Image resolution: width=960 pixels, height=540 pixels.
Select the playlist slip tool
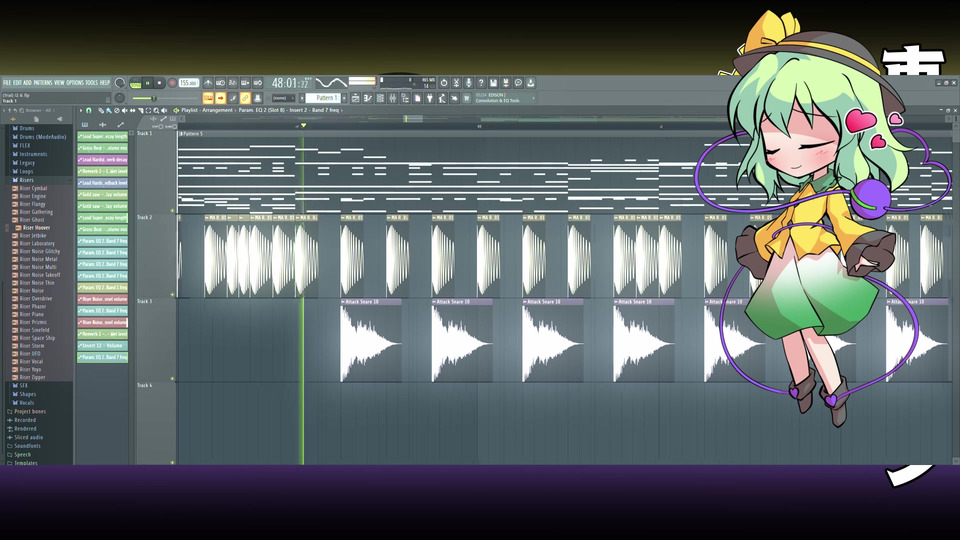133,110
